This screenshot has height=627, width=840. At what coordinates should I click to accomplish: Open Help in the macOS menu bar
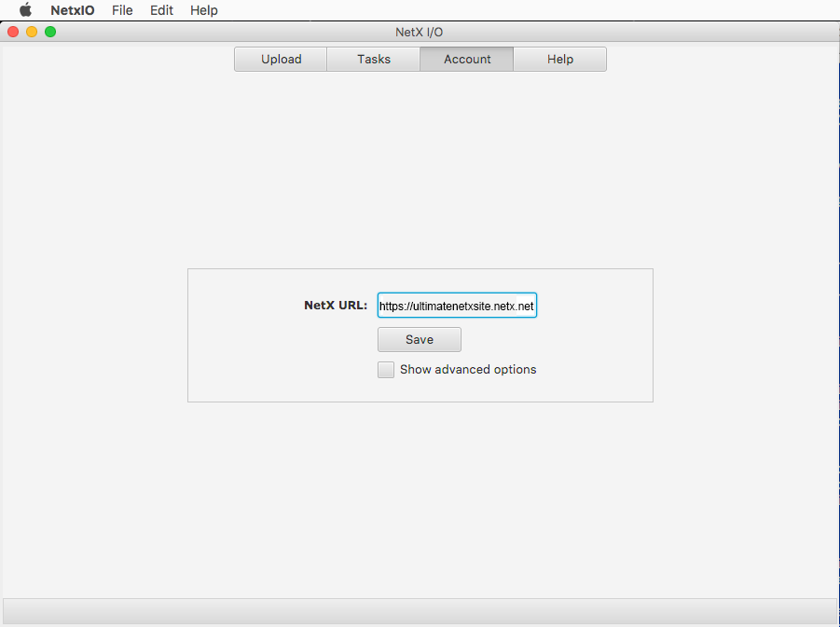(203, 10)
